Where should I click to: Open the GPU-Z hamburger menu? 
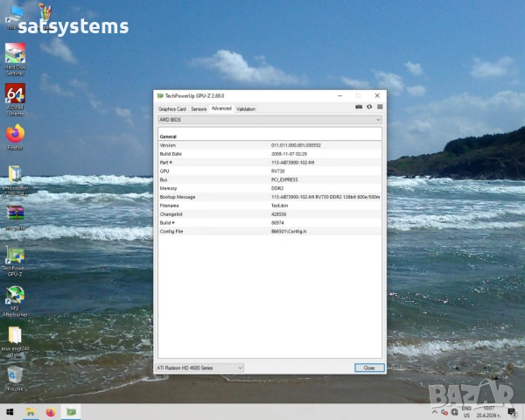(380, 107)
